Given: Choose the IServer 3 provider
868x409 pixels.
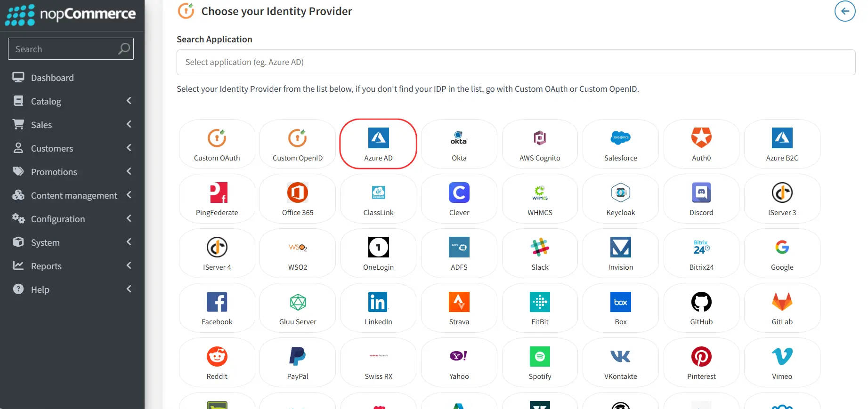Looking at the screenshot, I should [x=782, y=199].
